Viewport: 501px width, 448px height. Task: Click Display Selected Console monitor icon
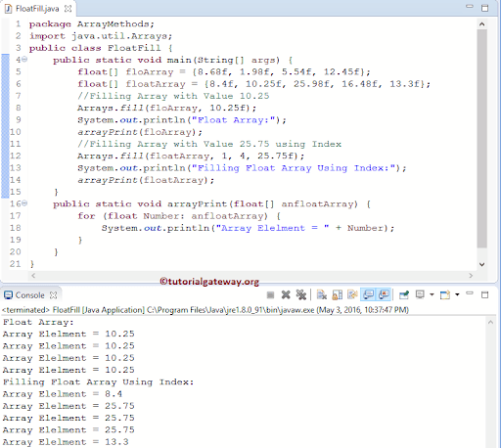(x=420, y=294)
